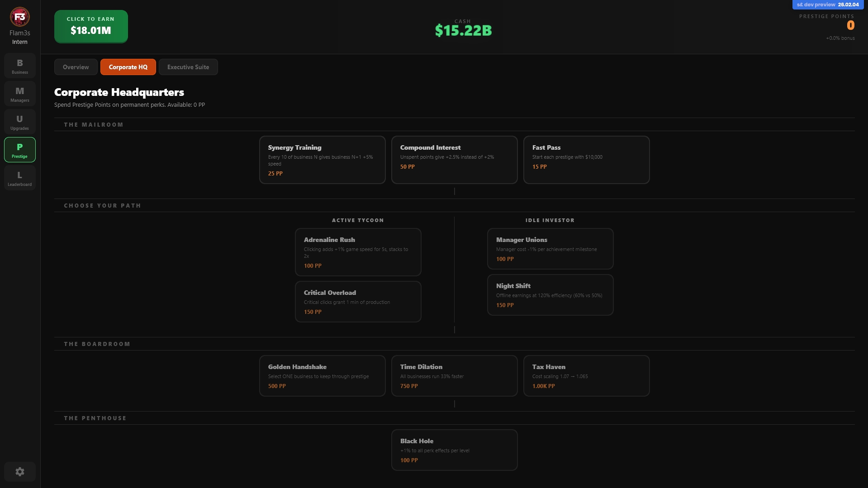868x488 pixels.
Task: Select the Golden Handshake perk
Action: pos(322,376)
